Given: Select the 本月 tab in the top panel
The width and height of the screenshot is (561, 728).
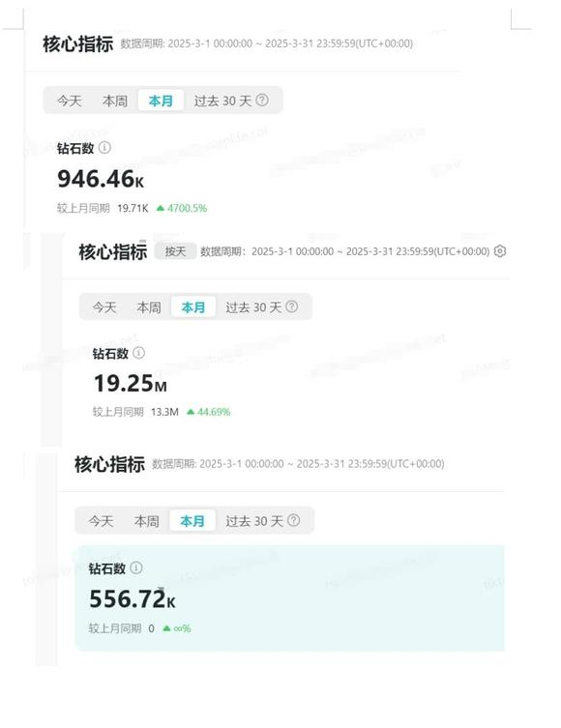Looking at the screenshot, I should tap(161, 101).
